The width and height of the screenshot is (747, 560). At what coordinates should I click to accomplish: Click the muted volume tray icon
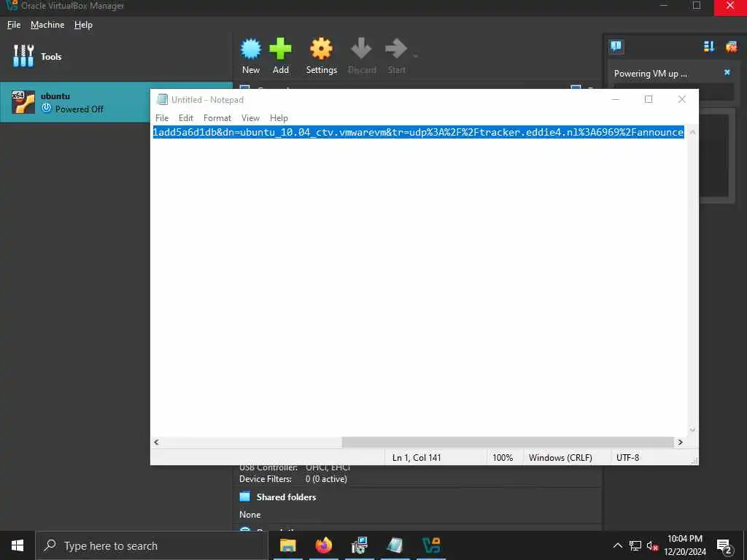652,545
